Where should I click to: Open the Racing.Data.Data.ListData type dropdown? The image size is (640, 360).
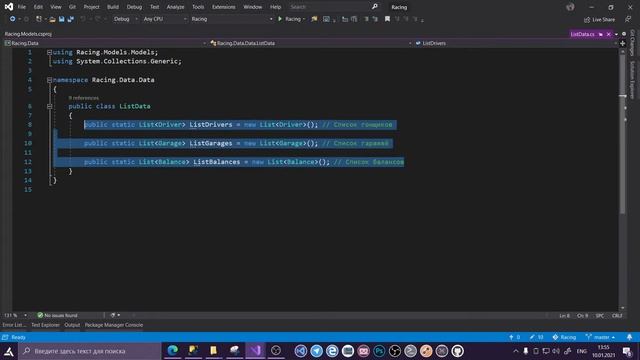pos(311,43)
